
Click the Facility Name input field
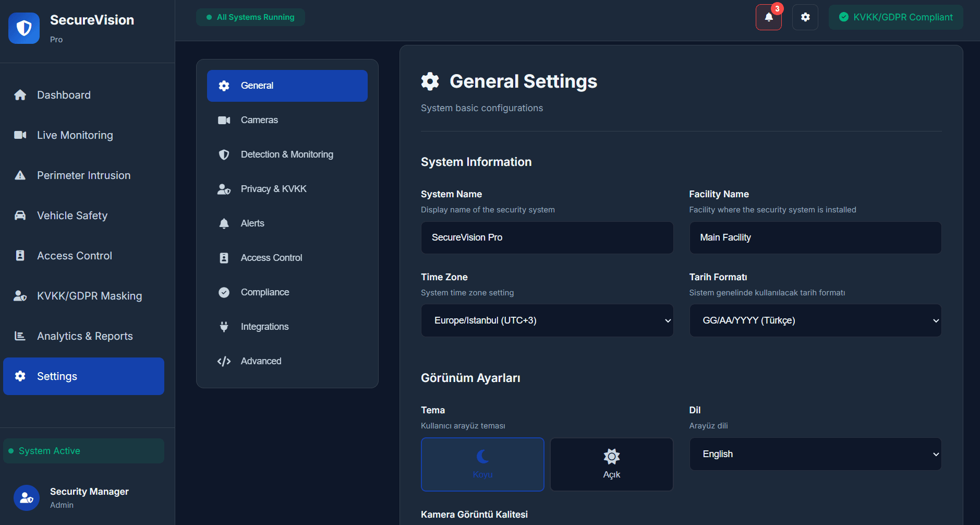(x=815, y=237)
